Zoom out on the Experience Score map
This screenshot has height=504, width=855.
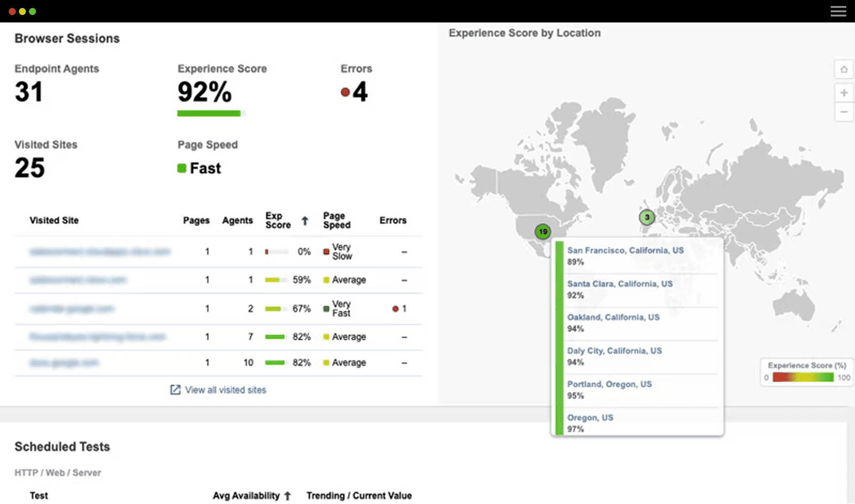[844, 112]
